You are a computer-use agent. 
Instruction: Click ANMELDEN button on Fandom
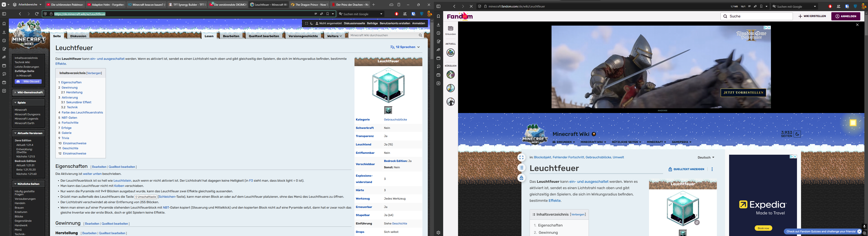pos(845,16)
